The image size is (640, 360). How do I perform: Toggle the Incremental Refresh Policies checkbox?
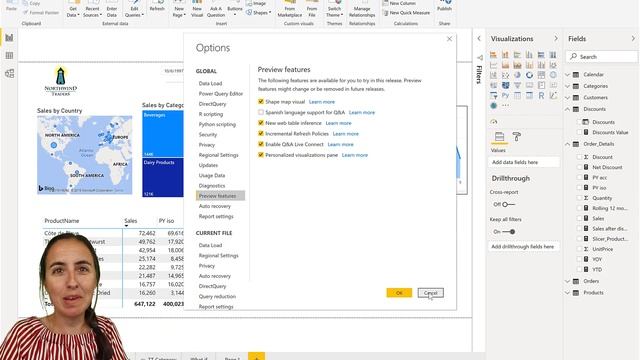pyautogui.click(x=261, y=133)
